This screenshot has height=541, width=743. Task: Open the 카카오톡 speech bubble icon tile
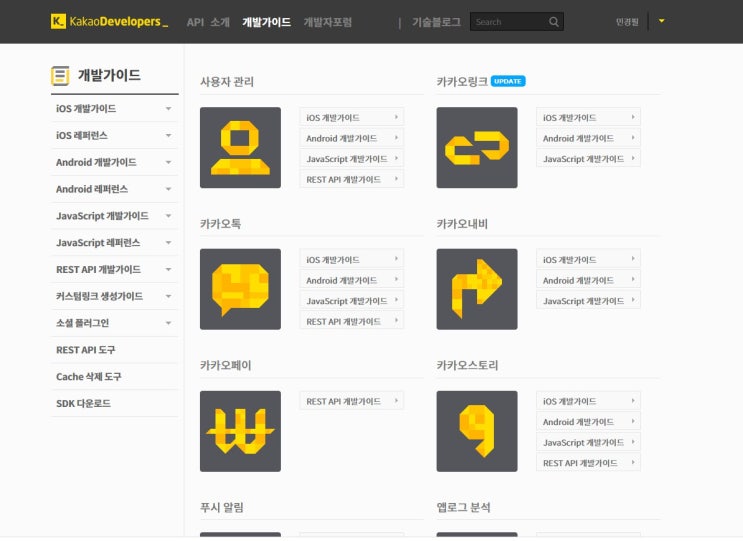[x=240, y=289]
